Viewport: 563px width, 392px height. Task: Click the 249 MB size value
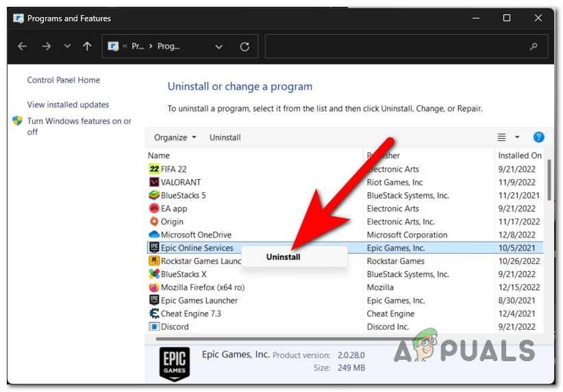(x=351, y=367)
